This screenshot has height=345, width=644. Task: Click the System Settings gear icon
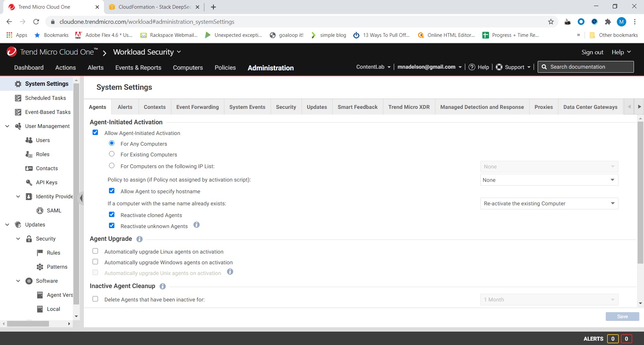[x=18, y=84]
